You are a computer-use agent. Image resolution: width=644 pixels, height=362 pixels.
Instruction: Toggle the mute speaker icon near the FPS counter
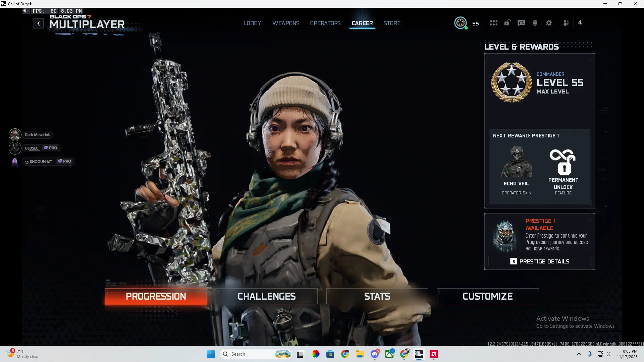coord(26,10)
